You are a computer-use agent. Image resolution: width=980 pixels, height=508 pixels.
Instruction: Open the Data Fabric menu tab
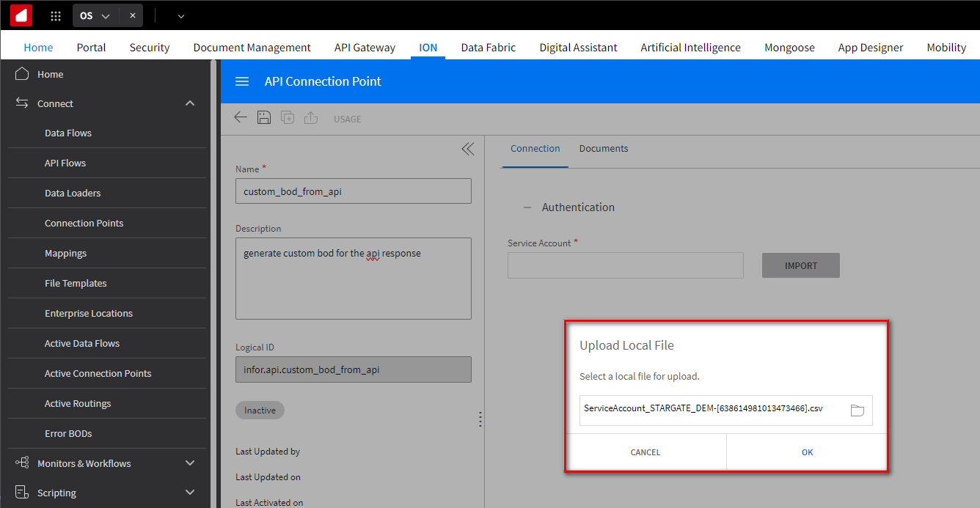click(x=488, y=48)
